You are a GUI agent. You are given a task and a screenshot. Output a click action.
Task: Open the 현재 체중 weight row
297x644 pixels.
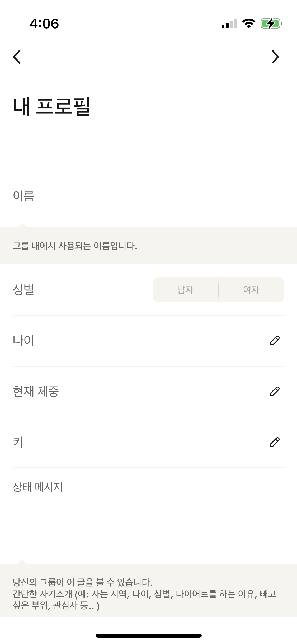click(x=132, y=392)
